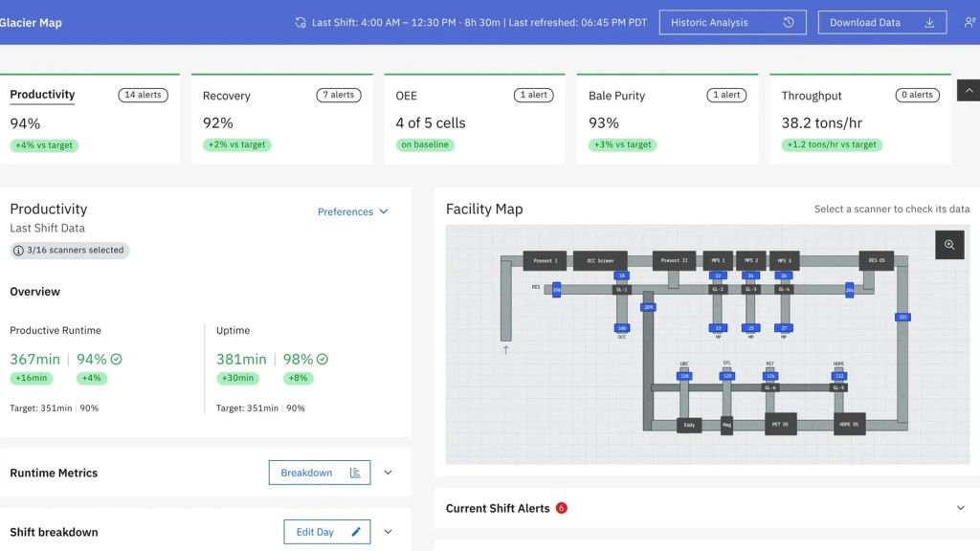Select scanner 126 under UBC label
The width and height of the screenshot is (980, 551).
click(x=684, y=376)
